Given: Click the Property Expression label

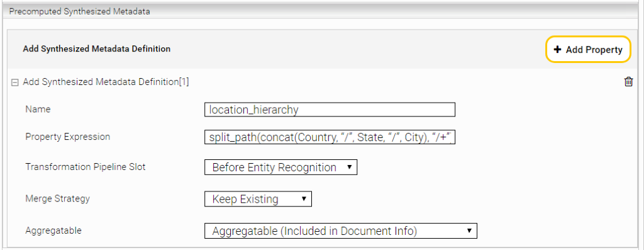Looking at the screenshot, I should pyautogui.click(x=68, y=137).
